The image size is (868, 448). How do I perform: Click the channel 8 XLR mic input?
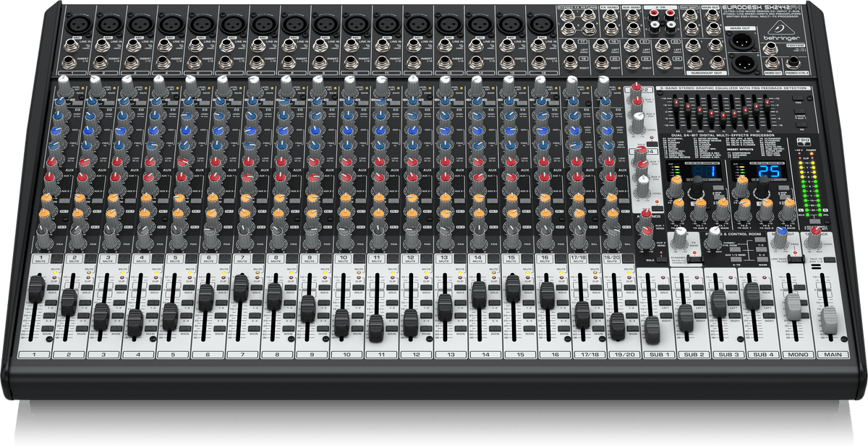[x=293, y=24]
